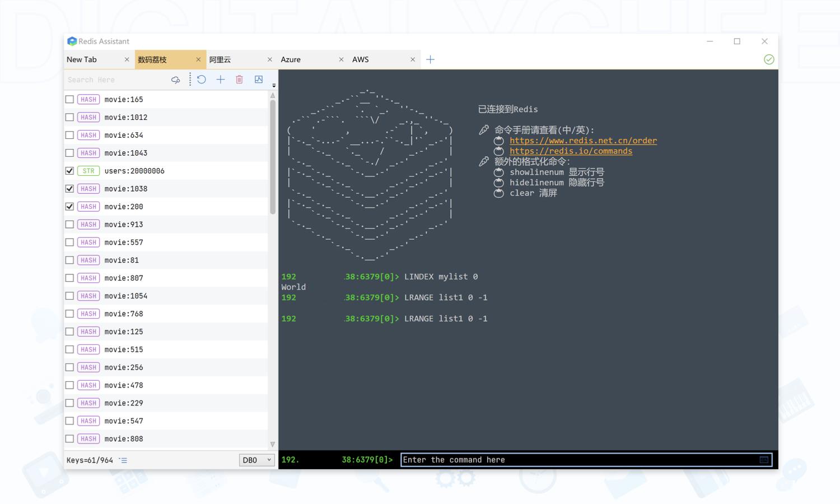
Task: Click the load more keys list icon
Action: coord(123,460)
